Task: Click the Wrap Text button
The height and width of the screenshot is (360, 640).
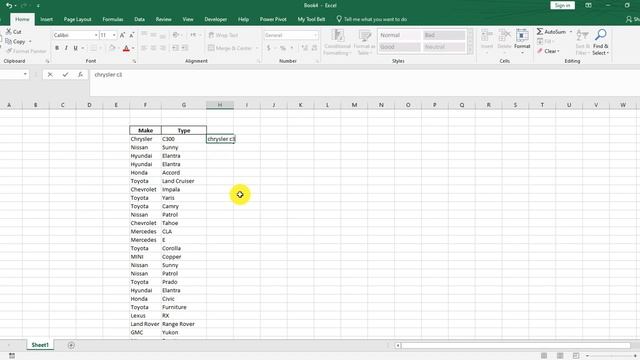Action: click(x=223, y=35)
